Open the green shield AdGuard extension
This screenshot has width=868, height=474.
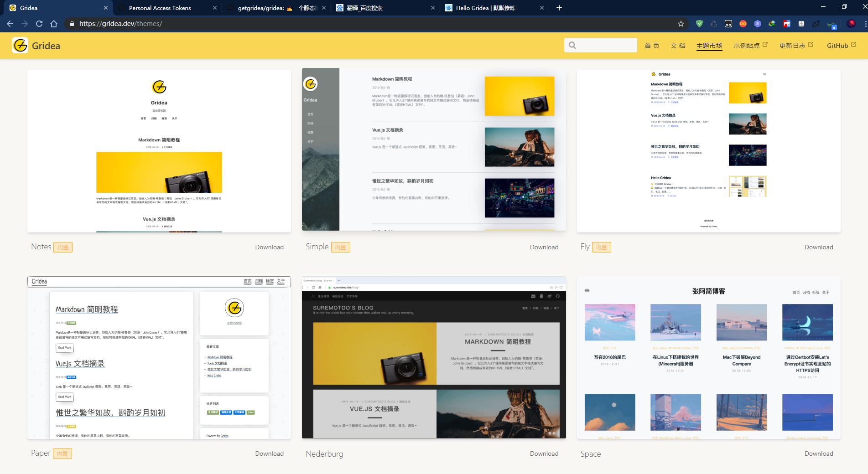(x=699, y=24)
